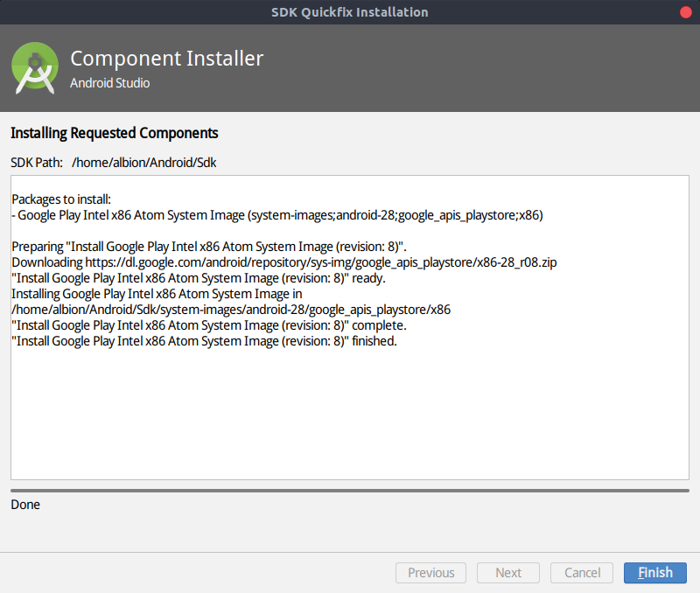
Task: Click the Component Installer heading
Action: [166, 59]
